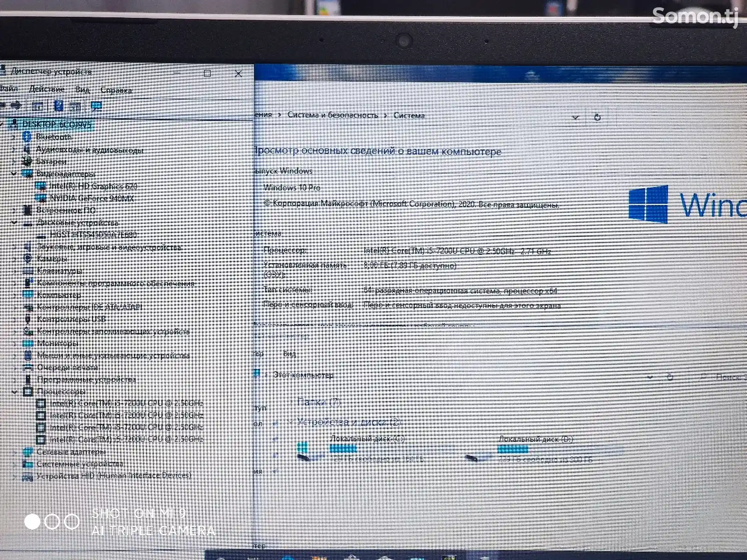This screenshot has width=747, height=560.
Task: Collapse the Папки (7) group
Action: [292, 401]
